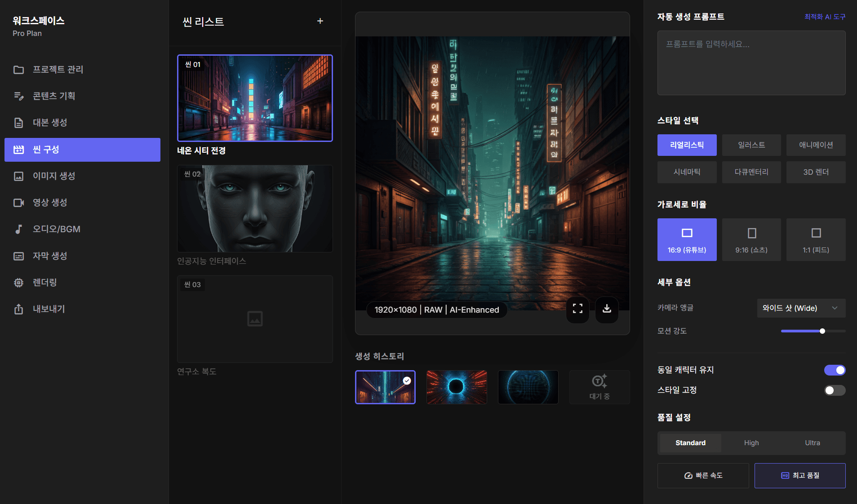
Task: Click the 콘텐츠 기획 edit-list icon
Action: [18, 96]
